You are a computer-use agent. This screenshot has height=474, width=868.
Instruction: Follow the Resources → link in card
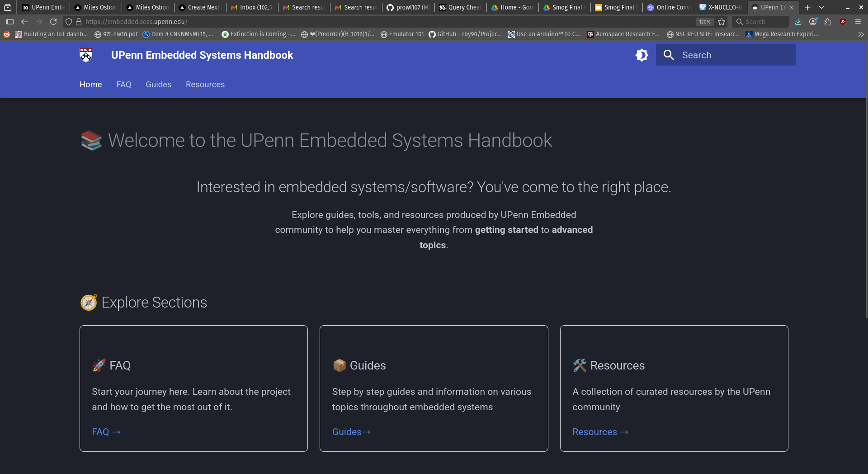[600, 432]
